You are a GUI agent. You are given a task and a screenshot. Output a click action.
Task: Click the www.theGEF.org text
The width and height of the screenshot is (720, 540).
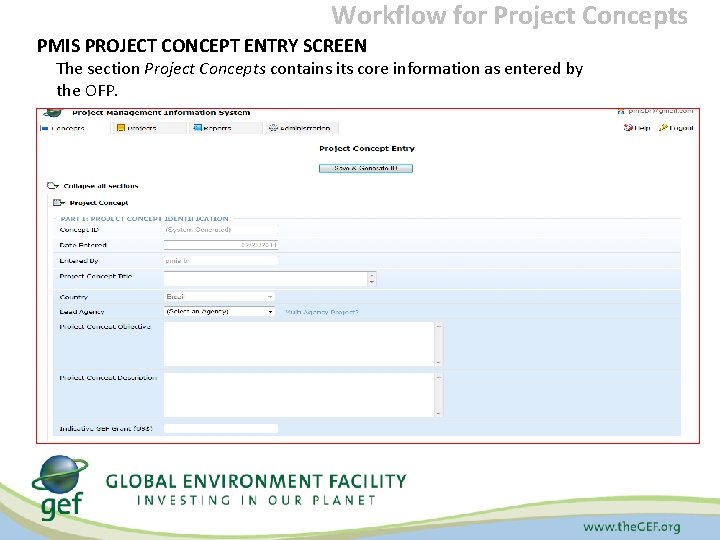coord(632,527)
